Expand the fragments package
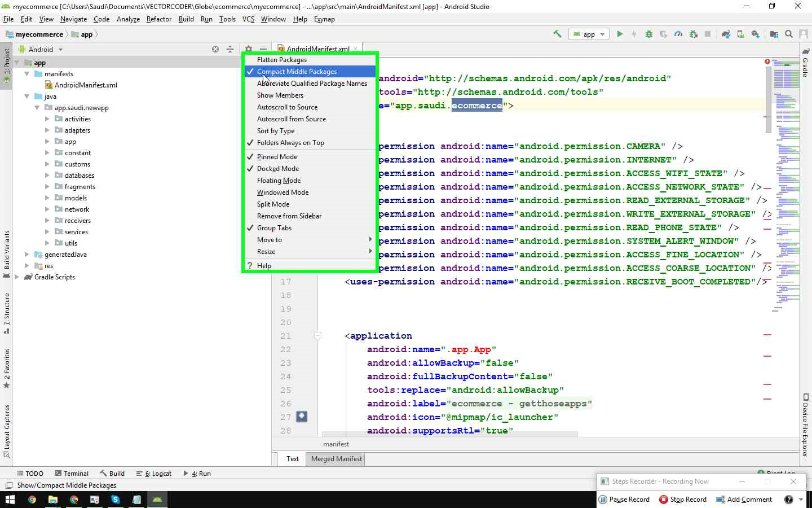Image resolution: width=812 pixels, height=508 pixels. [47, 187]
